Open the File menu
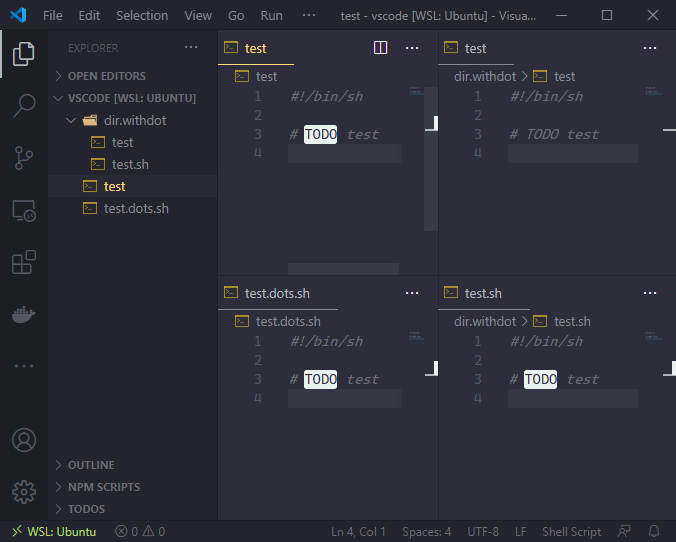 click(53, 16)
